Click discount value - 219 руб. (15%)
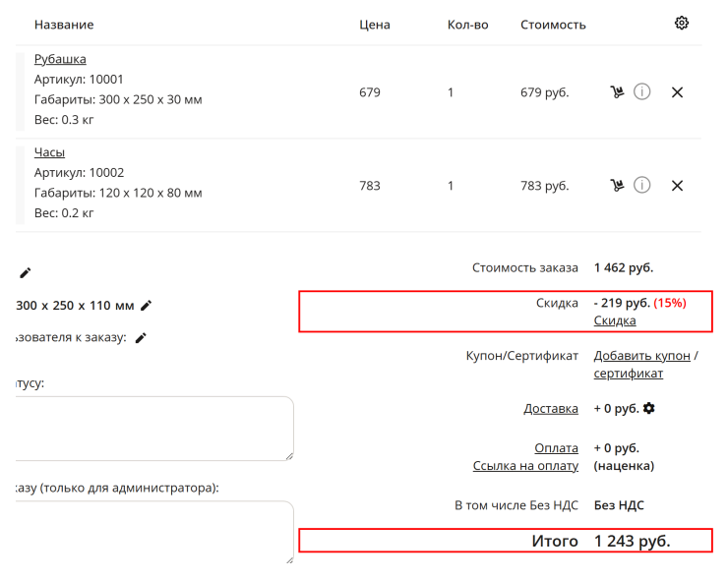 click(639, 303)
